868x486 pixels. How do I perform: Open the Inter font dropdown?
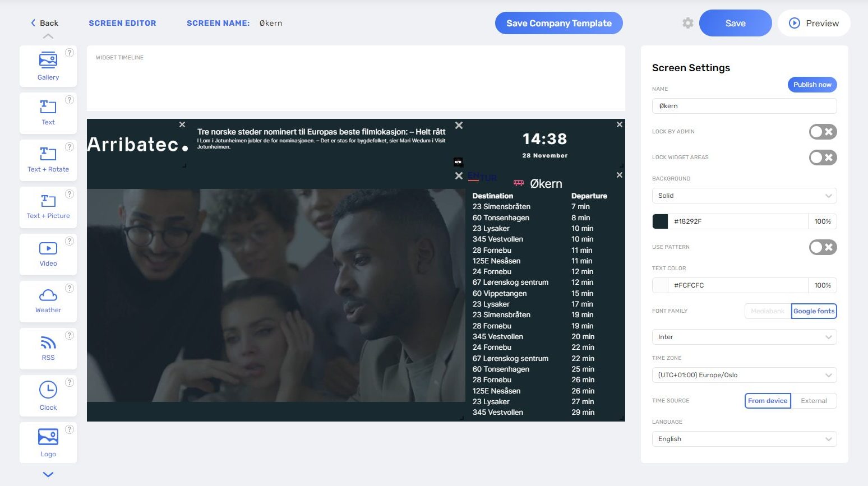point(744,337)
